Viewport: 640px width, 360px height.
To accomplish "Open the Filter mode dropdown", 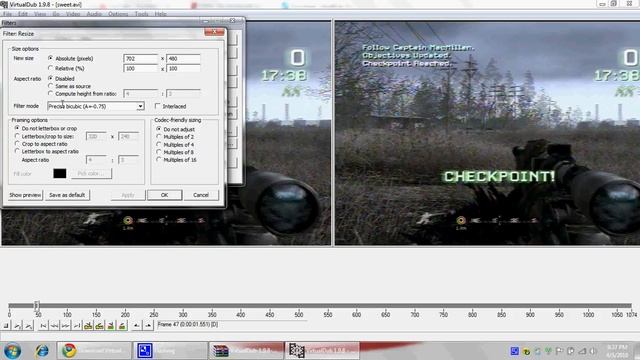I will [96, 106].
